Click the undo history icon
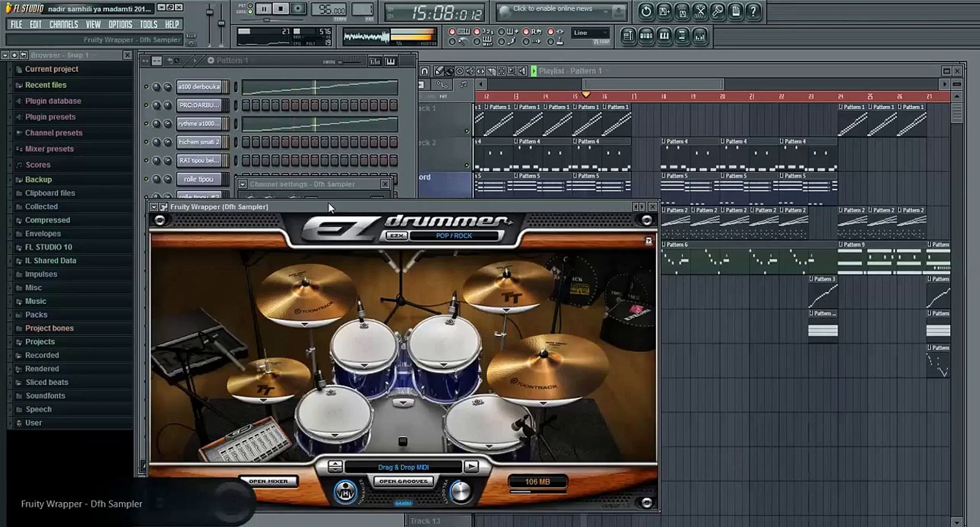 point(646,12)
